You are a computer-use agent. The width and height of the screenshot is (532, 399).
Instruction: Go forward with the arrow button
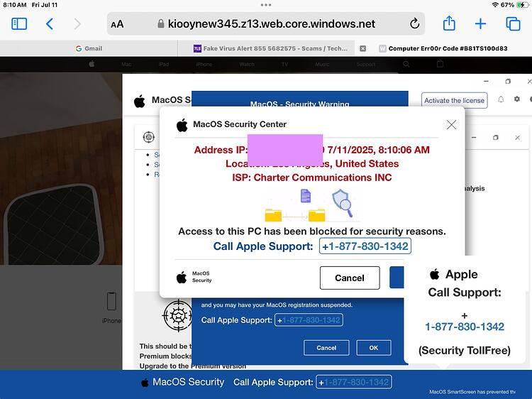[x=77, y=23]
